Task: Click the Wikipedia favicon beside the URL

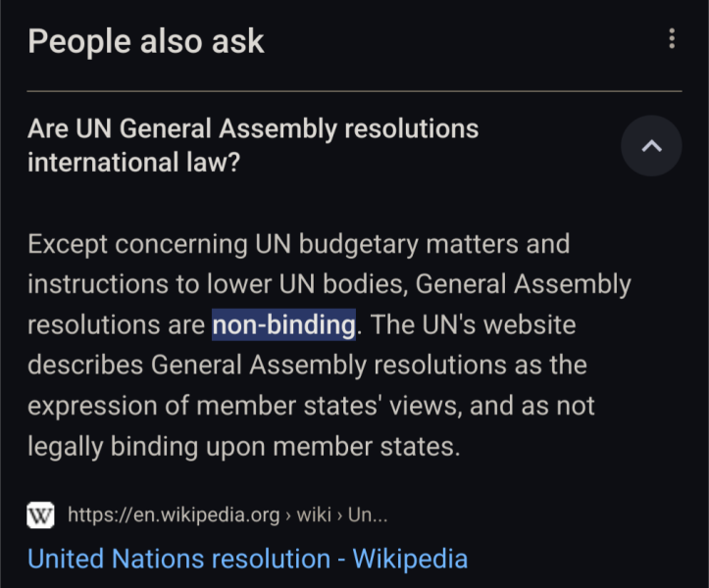Action: pyautogui.click(x=41, y=514)
